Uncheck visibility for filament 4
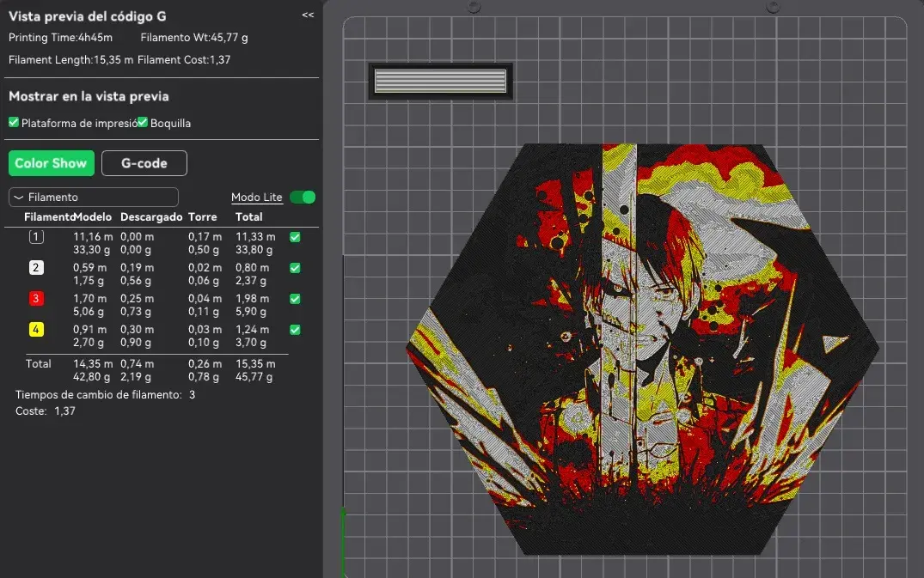 [295, 330]
